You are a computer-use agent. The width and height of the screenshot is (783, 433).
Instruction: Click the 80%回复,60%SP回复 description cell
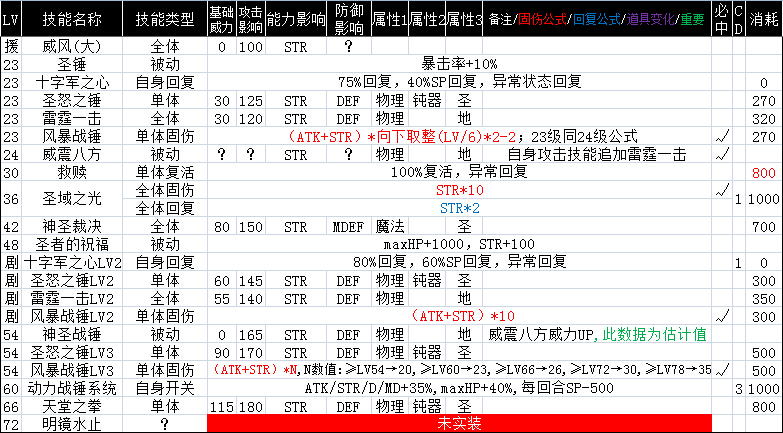[x=459, y=262]
